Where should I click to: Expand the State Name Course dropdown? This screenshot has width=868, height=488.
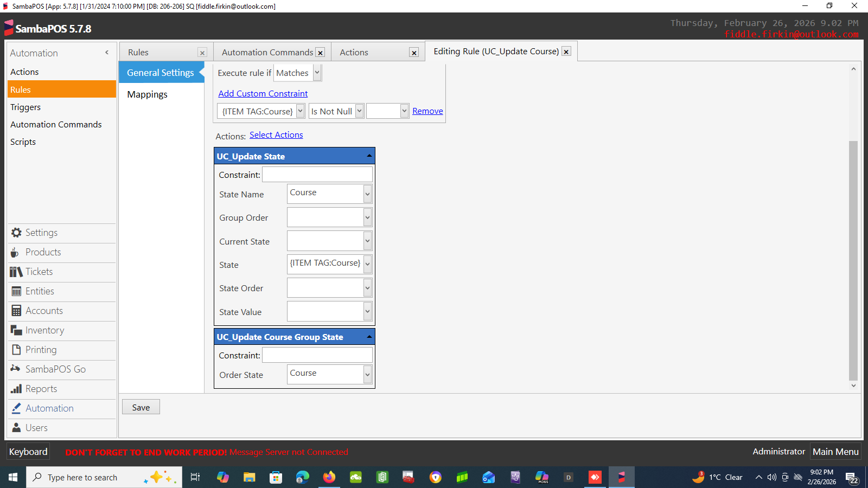pyautogui.click(x=367, y=194)
